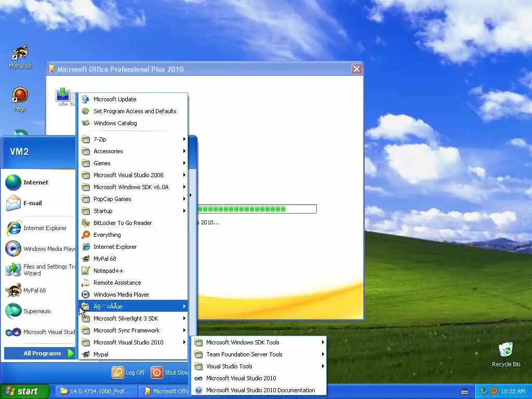Expand the 7-Zip folder submenu
This screenshot has width=532, height=399.
click(134, 139)
